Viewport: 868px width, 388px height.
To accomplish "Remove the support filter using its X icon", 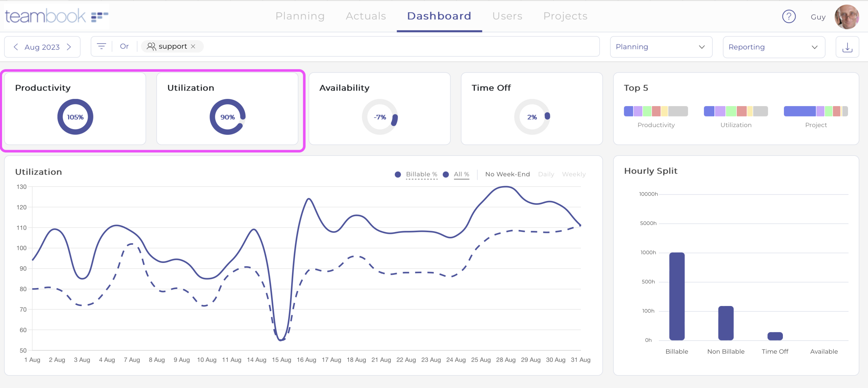I will click(193, 46).
